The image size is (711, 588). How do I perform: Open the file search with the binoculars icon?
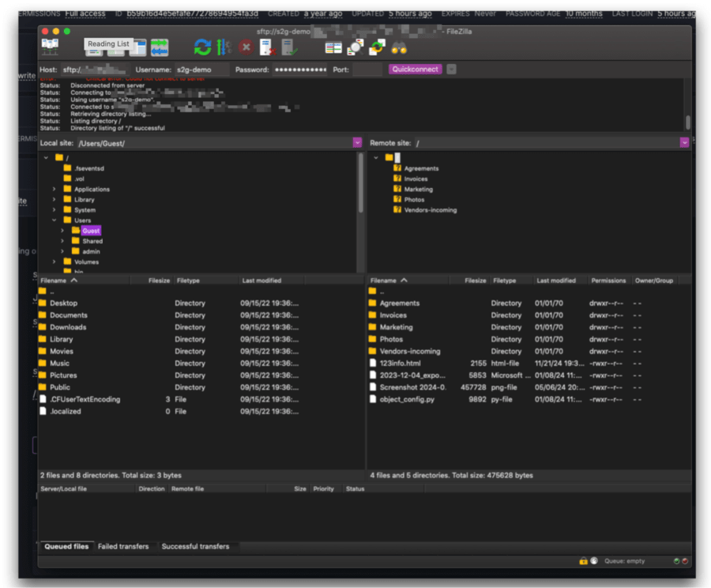[400, 47]
